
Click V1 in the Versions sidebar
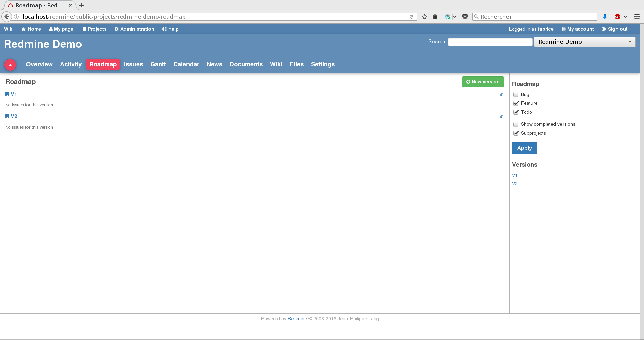click(x=515, y=175)
